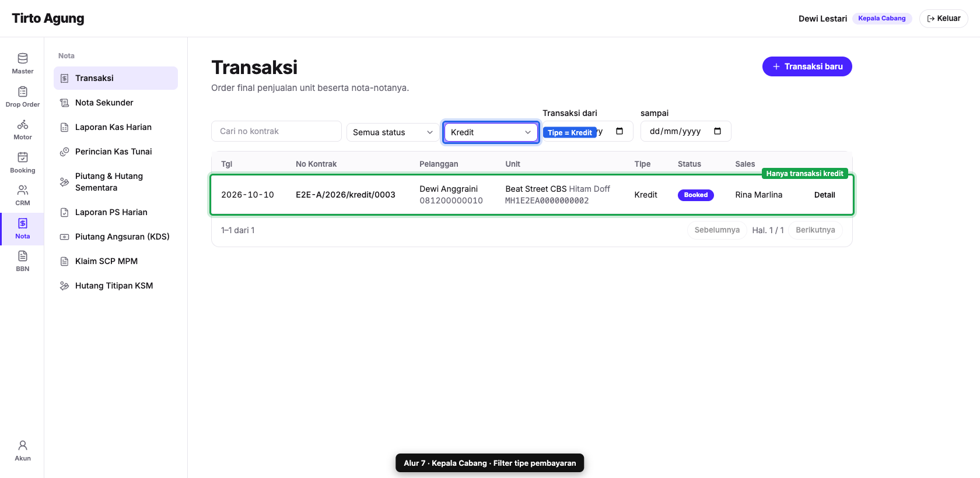Click the Transaksi dari calendar picker icon

tap(619, 131)
